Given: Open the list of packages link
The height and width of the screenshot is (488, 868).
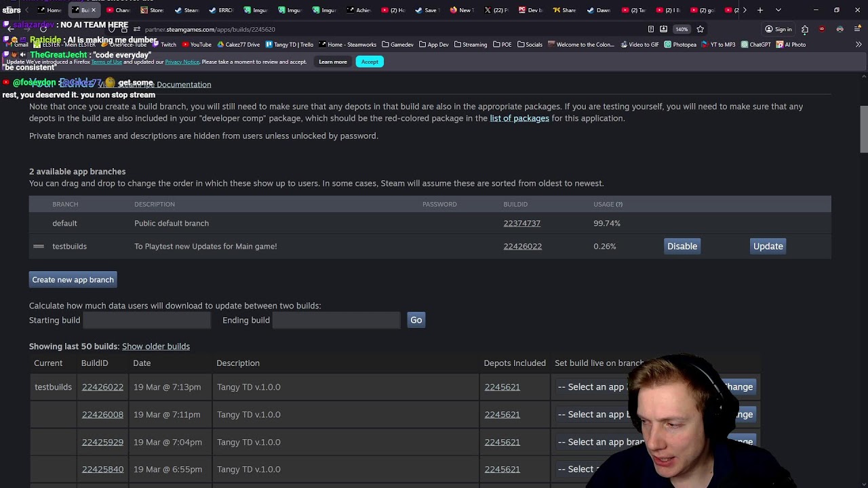Looking at the screenshot, I should (x=519, y=118).
